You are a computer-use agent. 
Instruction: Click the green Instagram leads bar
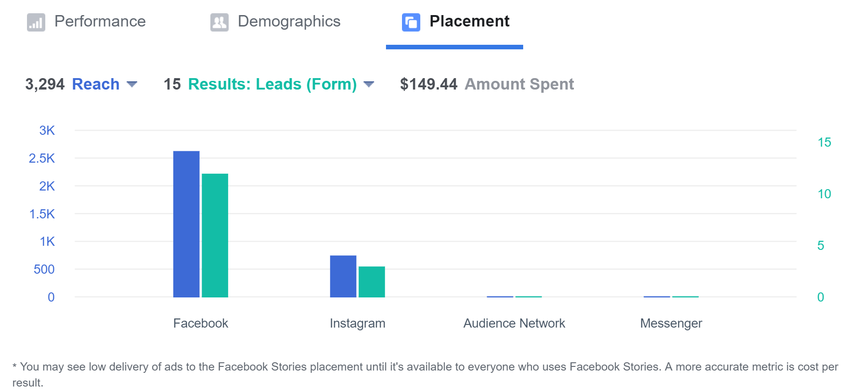(x=371, y=281)
